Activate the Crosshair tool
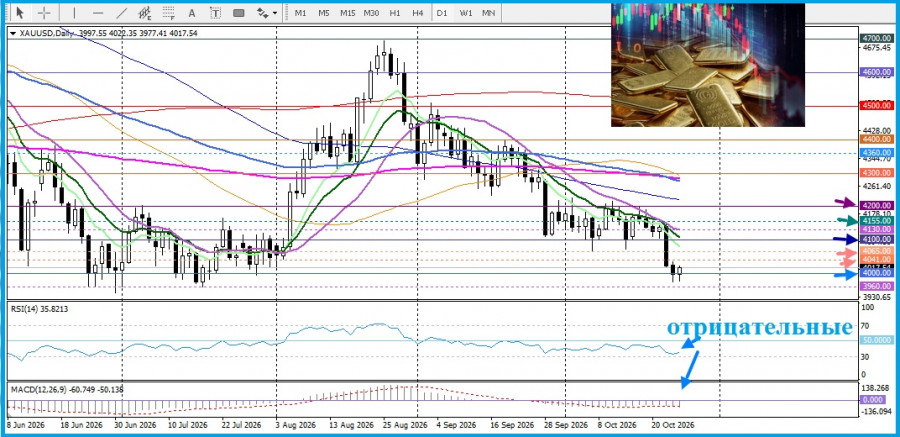This screenshot has height=437, width=900. [44, 13]
